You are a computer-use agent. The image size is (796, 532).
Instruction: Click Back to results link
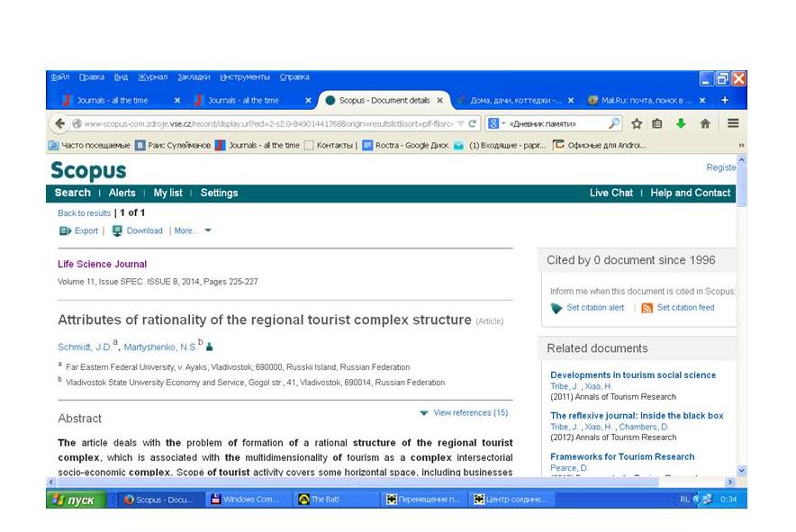[84, 213]
